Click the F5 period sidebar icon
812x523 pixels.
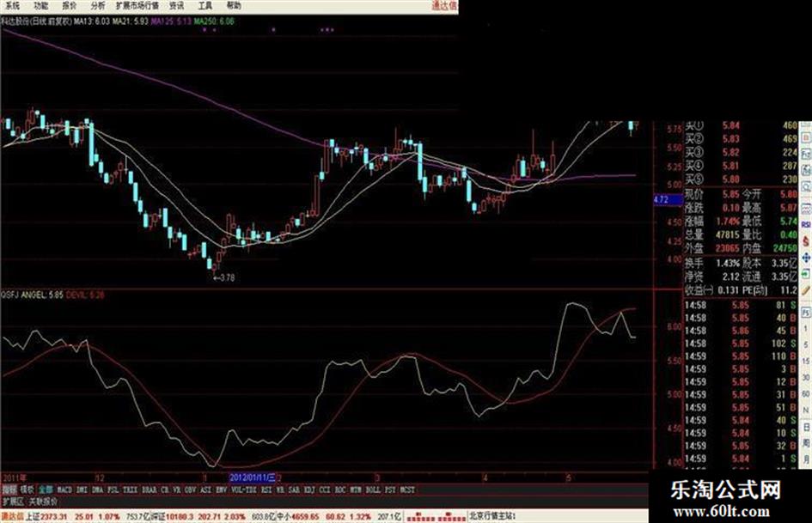pyautogui.click(x=806, y=313)
